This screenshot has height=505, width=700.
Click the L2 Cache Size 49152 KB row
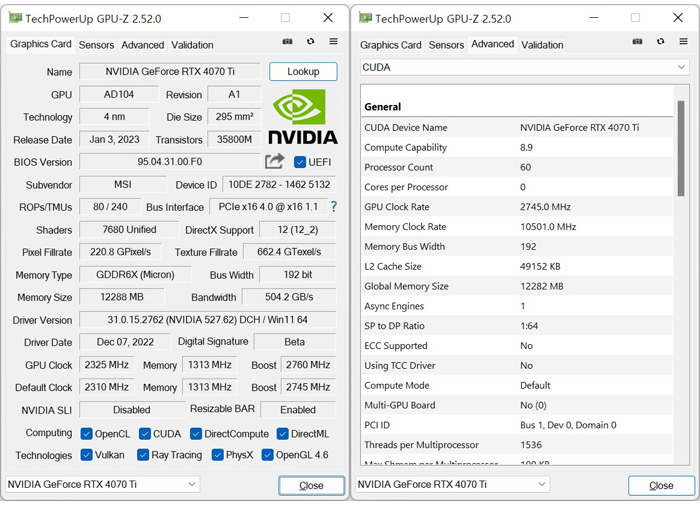[x=517, y=266]
